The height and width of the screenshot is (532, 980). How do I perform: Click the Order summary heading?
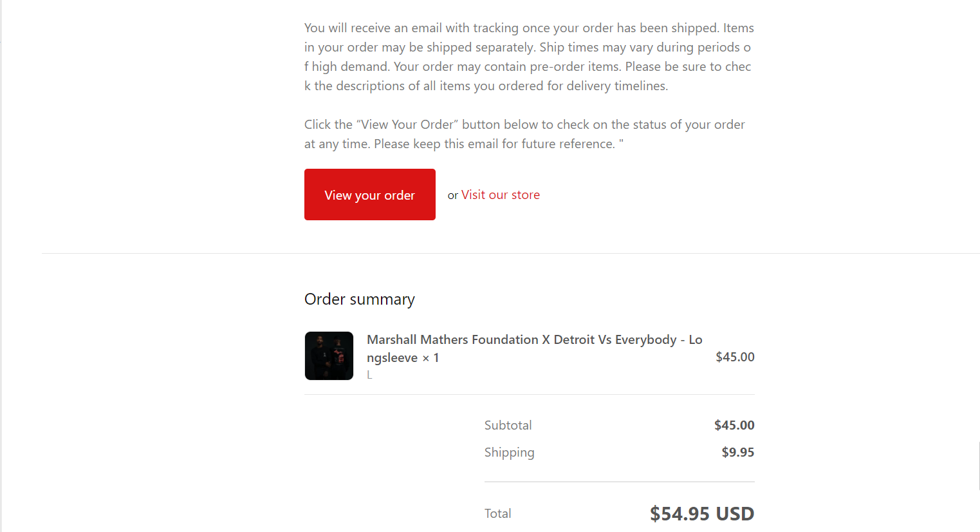(359, 299)
